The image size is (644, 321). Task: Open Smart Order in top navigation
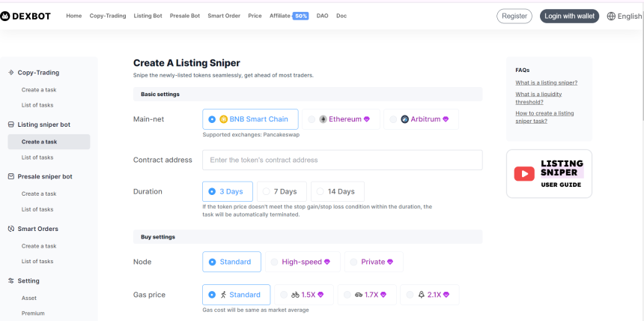224,16
